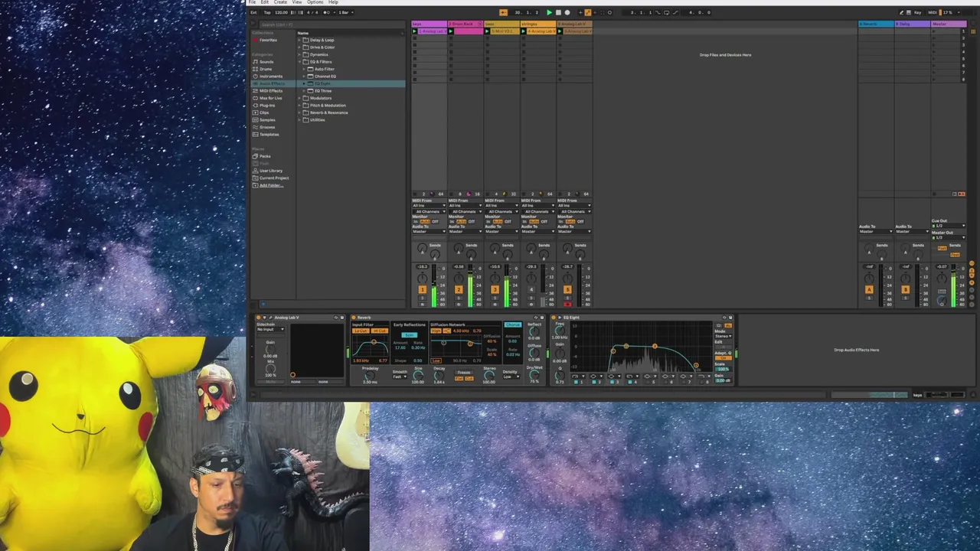Viewport: 980px width, 551px height.
Task: Open the quantization 1 Bar dropdown
Action: coord(345,12)
